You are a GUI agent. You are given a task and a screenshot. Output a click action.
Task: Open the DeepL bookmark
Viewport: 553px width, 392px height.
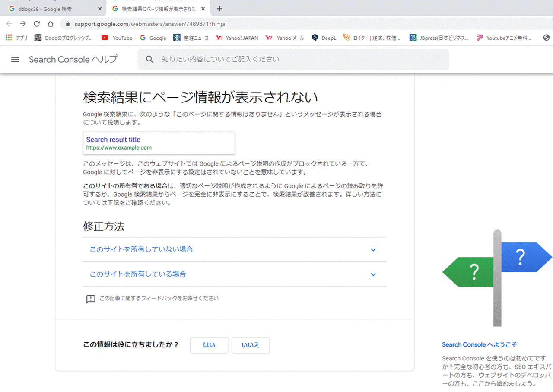click(324, 38)
